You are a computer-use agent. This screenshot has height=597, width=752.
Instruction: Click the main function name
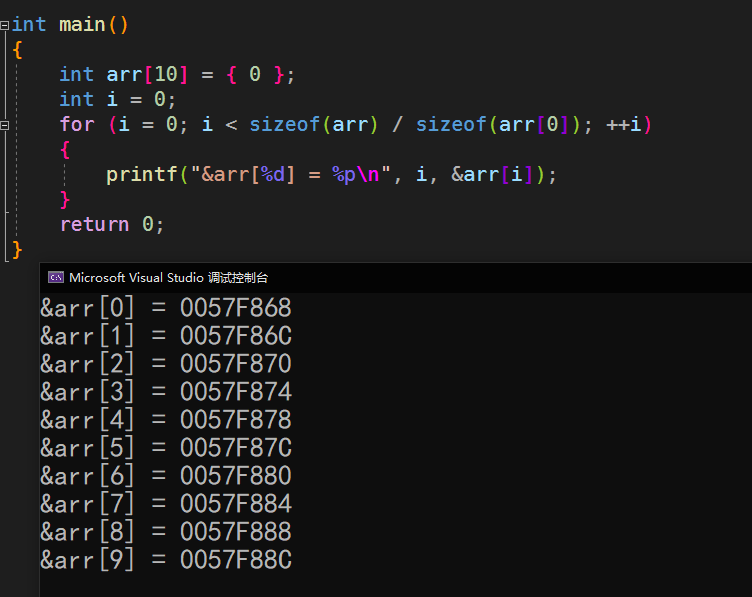[x=82, y=24]
